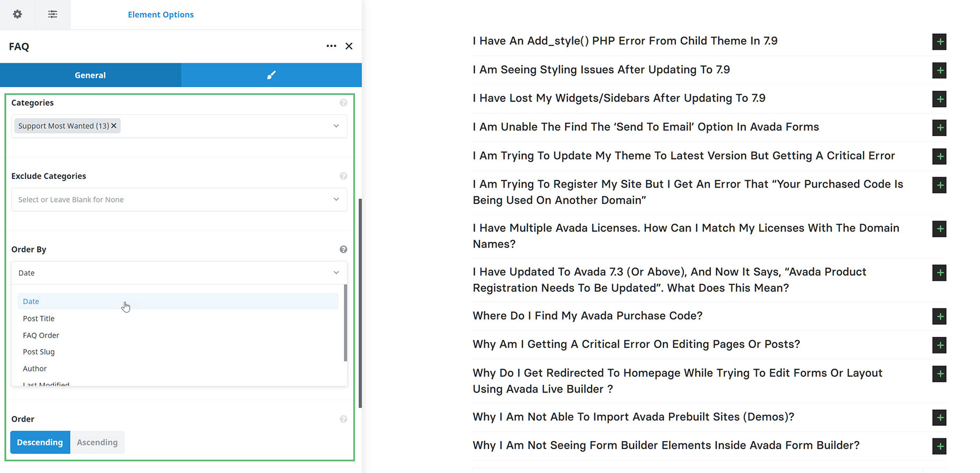Expand FAQ about Redirected To Homepage

(939, 374)
